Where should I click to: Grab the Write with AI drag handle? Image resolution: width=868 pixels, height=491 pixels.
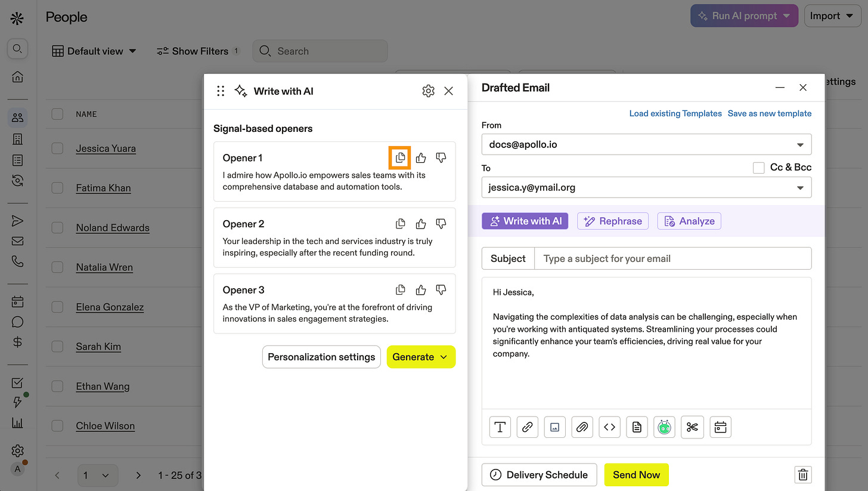click(x=221, y=91)
